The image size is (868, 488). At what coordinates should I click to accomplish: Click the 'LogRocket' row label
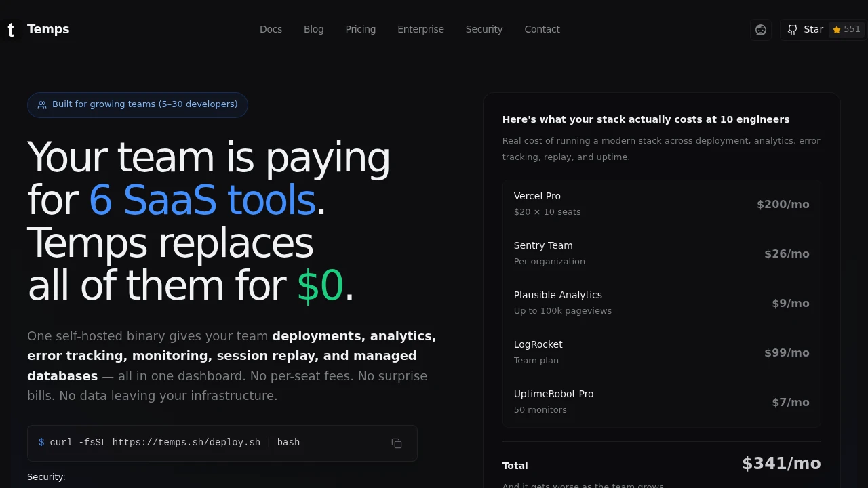pyautogui.click(x=538, y=344)
